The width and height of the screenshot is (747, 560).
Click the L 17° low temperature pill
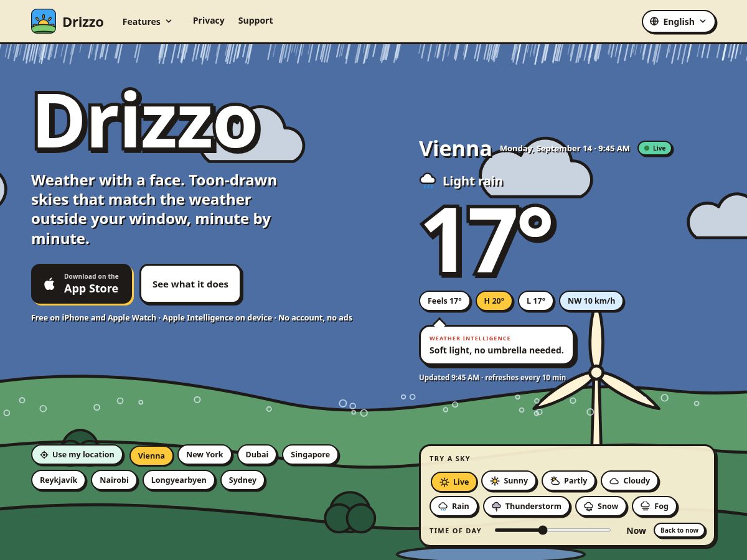(535, 301)
